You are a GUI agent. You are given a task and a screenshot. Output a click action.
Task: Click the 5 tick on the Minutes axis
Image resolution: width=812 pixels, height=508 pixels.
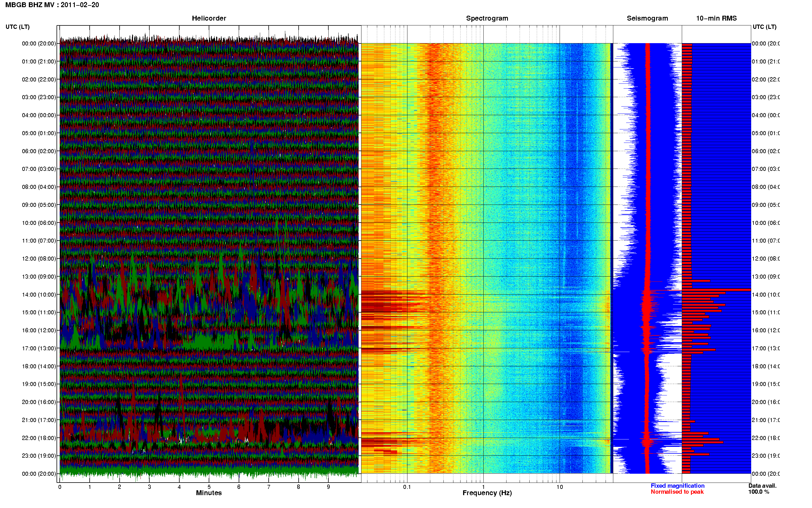coord(209,487)
